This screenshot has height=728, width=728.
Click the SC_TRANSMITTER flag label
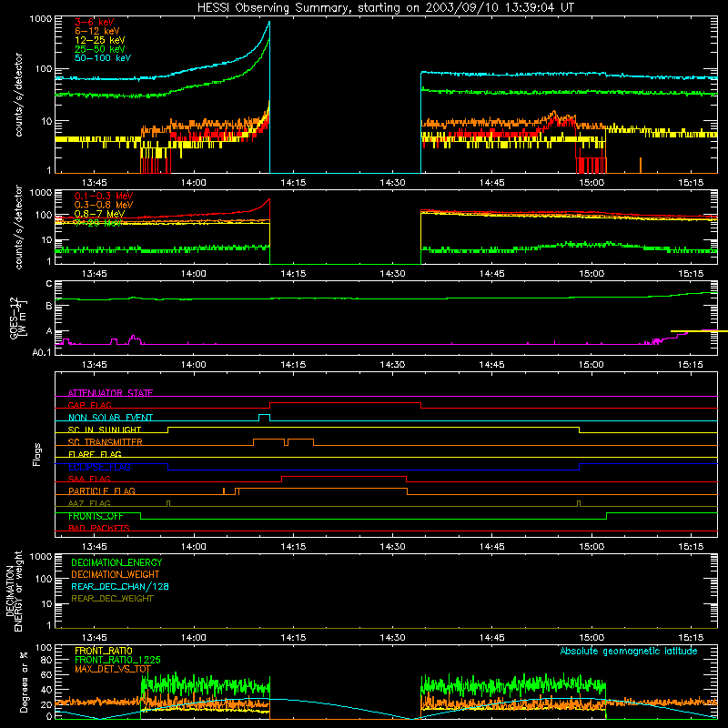coord(106,442)
